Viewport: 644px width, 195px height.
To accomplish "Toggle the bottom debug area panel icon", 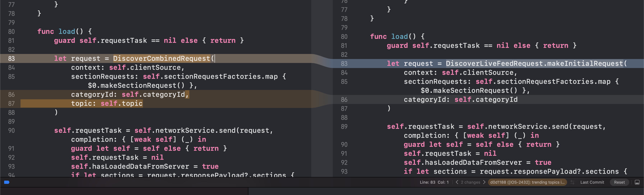I will (x=637, y=182).
